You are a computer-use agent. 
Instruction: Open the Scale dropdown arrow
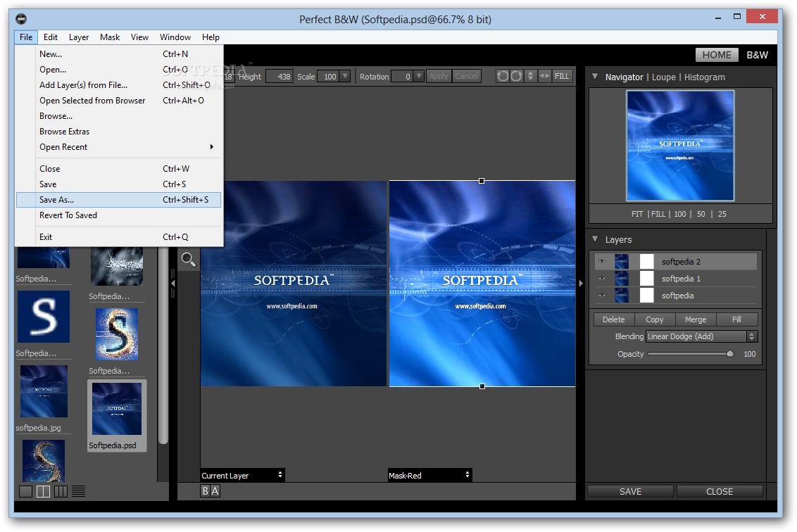click(345, 76)
